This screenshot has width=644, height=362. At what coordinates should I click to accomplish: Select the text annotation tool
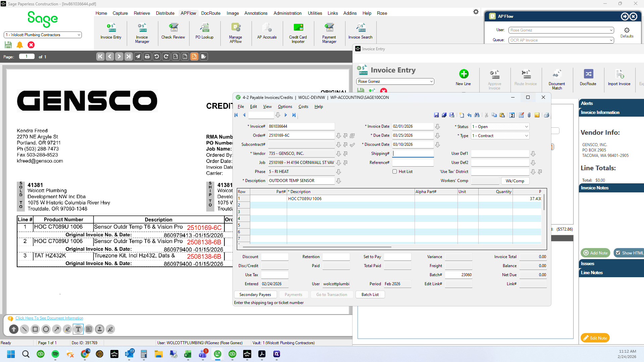click(78, 329)
